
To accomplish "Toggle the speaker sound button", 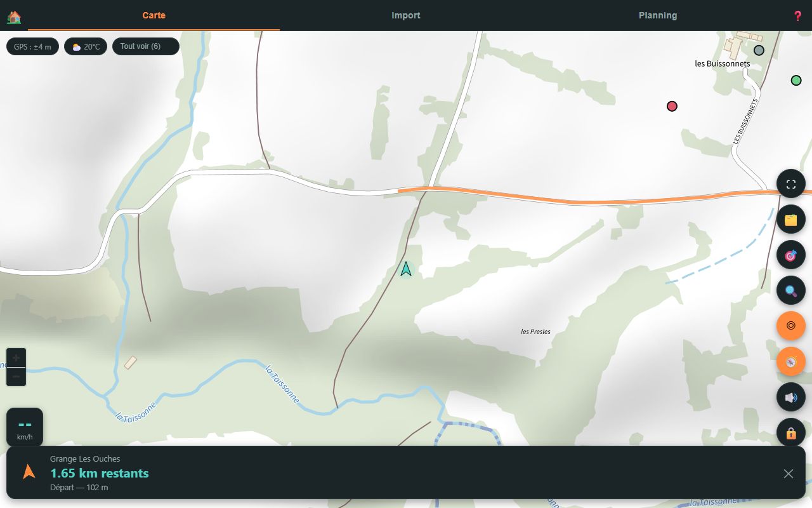I will [x=791, y=398].
